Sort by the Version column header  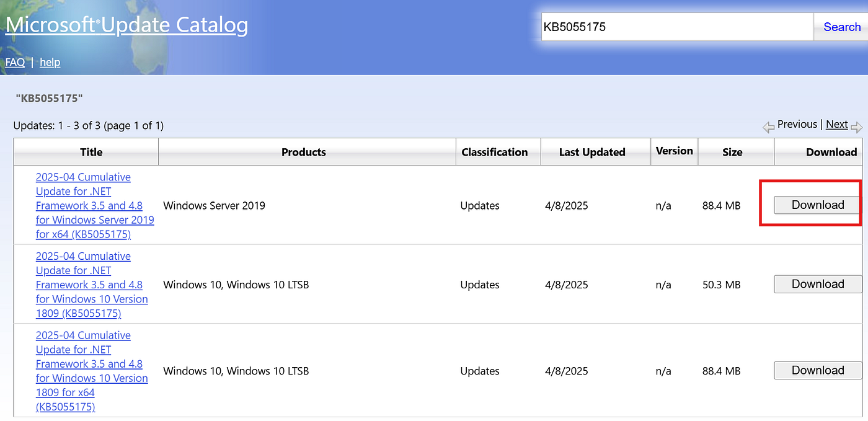coord(675,151)
